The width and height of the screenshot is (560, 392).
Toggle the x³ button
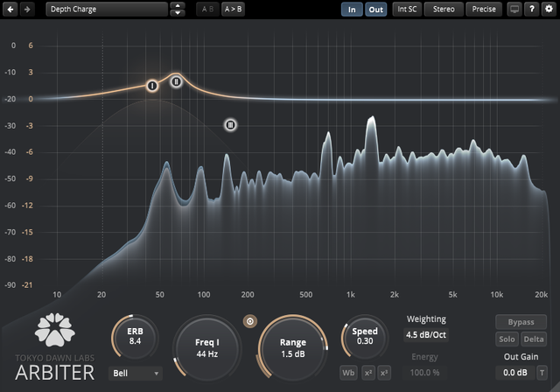[x=384, y=373]
